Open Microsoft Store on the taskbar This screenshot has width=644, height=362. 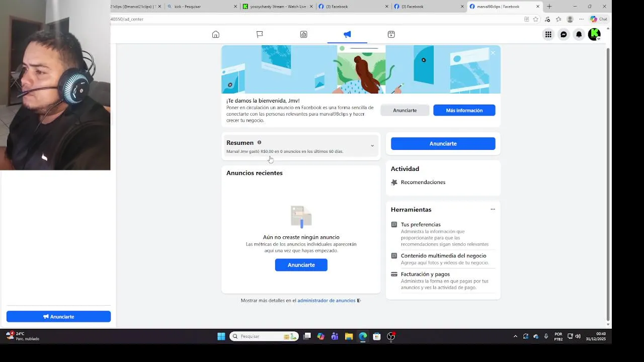coord(377,336)
